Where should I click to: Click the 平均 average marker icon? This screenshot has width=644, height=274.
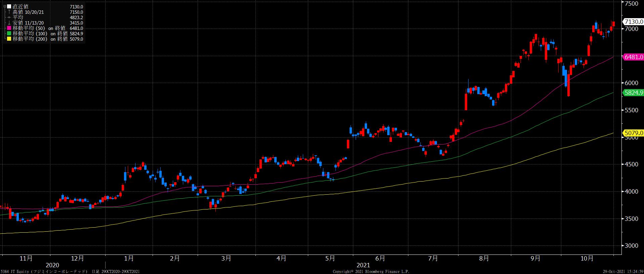(x=9, y=17)
